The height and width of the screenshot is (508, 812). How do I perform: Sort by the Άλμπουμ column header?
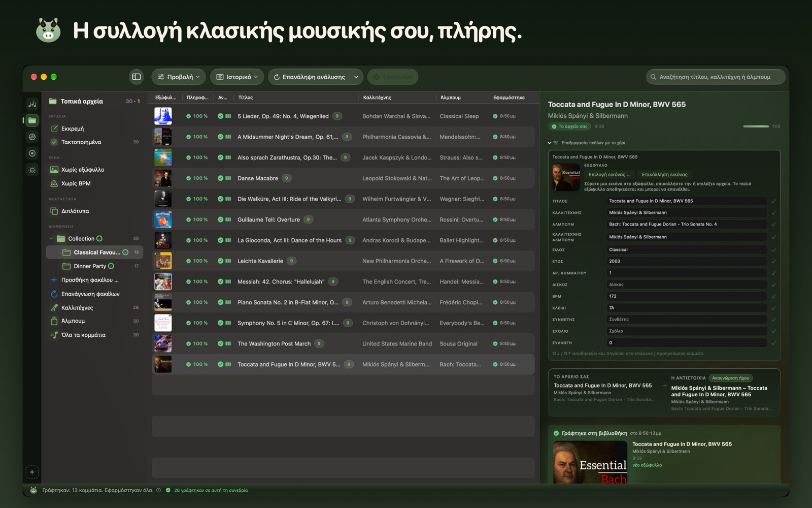(x=462, y=98)
